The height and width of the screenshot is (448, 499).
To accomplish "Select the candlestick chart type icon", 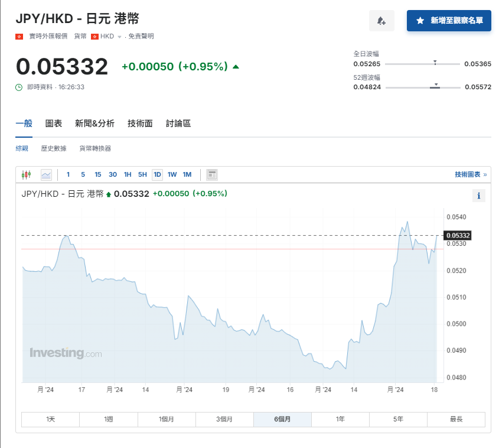I will tap(26, 174).
